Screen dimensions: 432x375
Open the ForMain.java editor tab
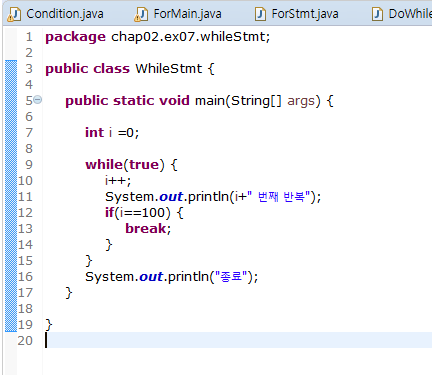(x=178, y=14)
